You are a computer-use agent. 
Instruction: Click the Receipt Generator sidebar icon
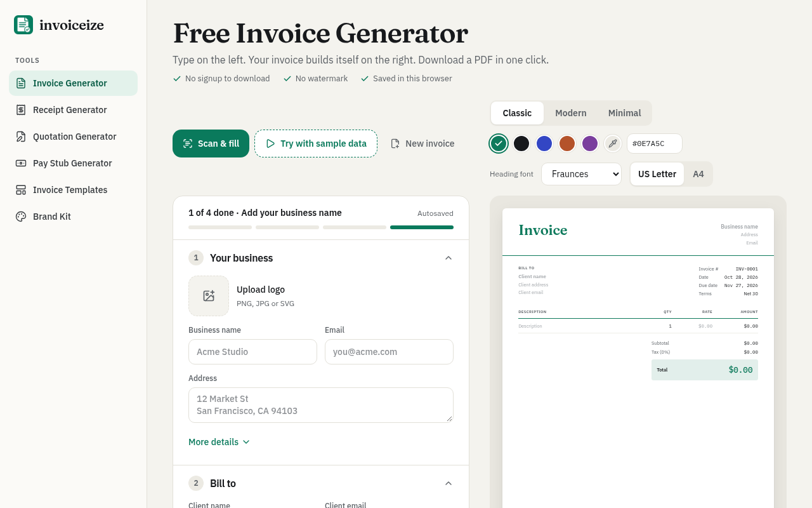coord(21,110)
